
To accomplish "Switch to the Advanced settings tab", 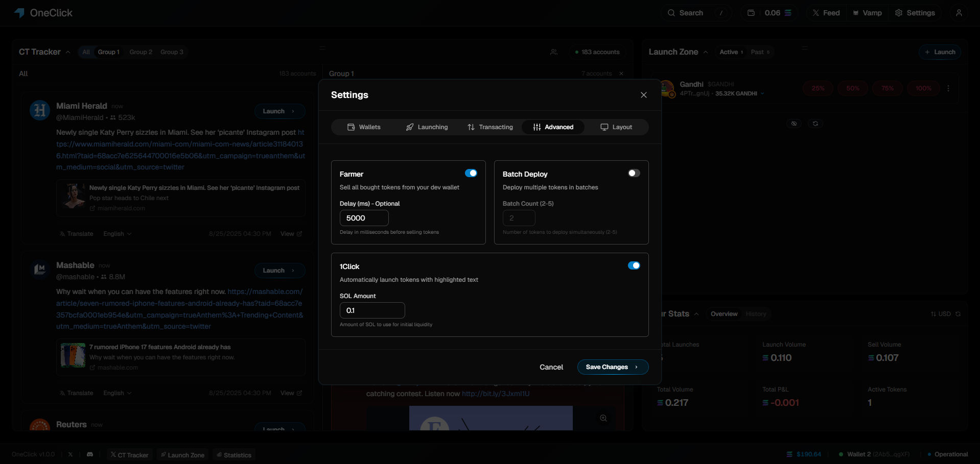I will coord(553,127).
